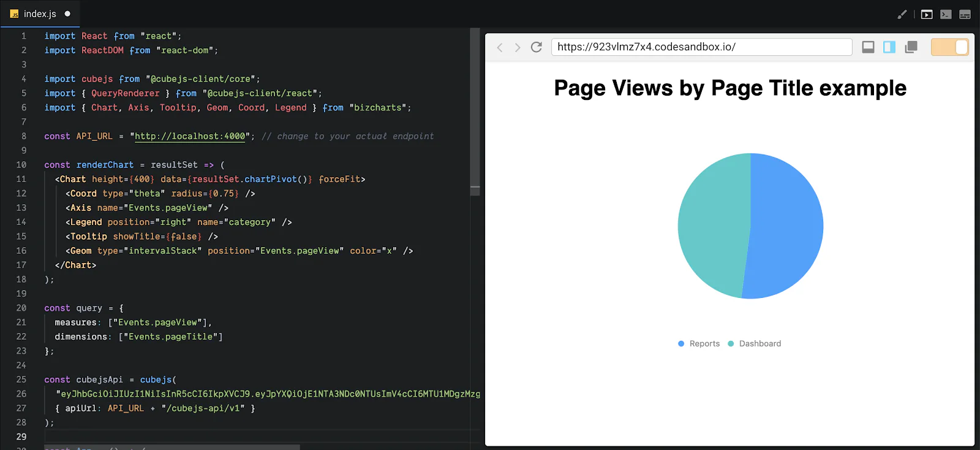Image resolution: width=980 pixels, height=450 pixels.
Task: Click 'API_URL' on line 8
Action: pos(94,136)
